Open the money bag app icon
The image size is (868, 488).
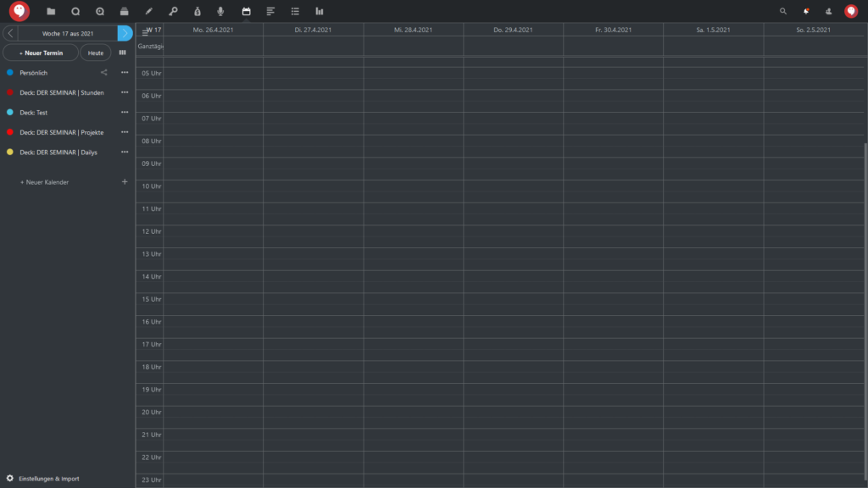tap(197, 12)
